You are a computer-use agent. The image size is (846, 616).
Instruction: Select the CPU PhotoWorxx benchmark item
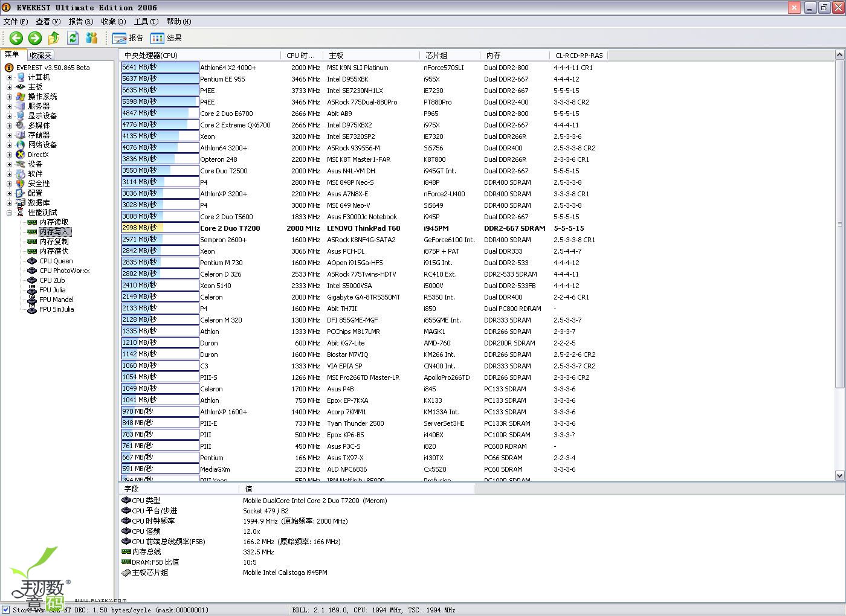[x=65, y=271]
